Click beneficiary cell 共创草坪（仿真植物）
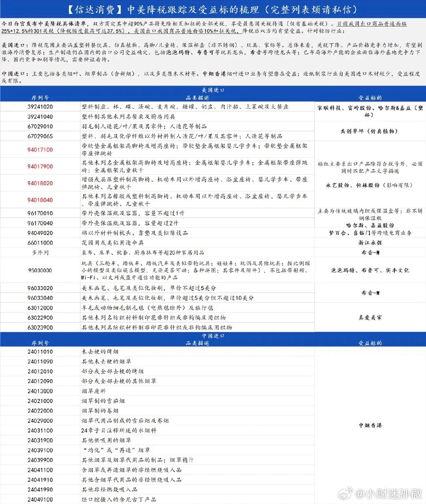Viewport: 426px width, 504px height. tap(370, 131)
